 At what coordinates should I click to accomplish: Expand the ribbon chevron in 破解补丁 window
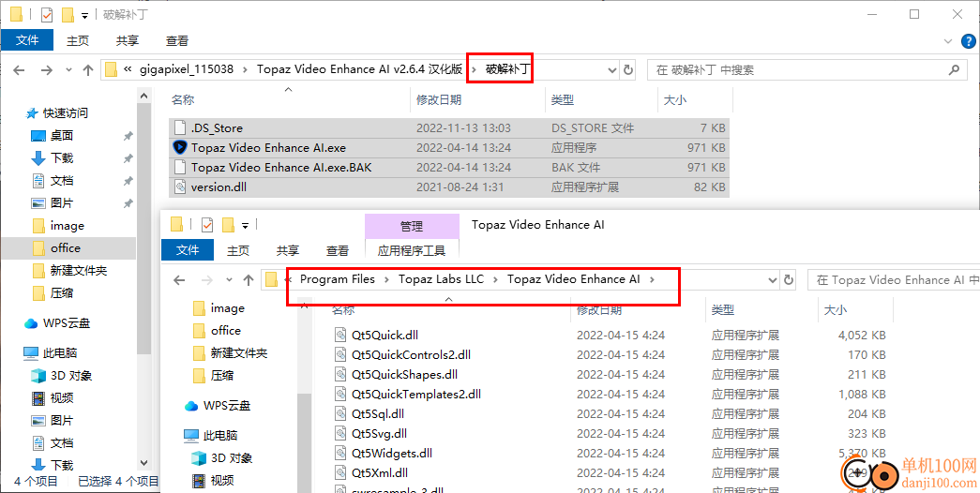pos(947,41)
